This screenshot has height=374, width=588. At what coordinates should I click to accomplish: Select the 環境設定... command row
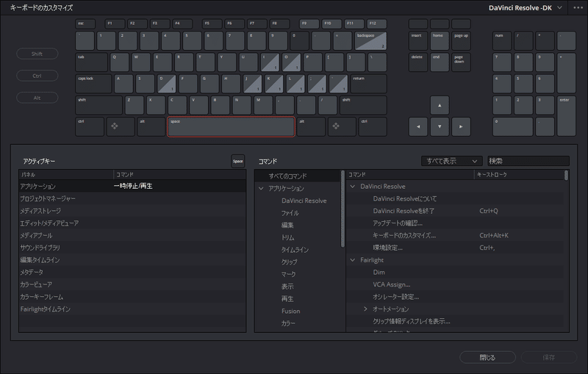click(x=455, y=248)
